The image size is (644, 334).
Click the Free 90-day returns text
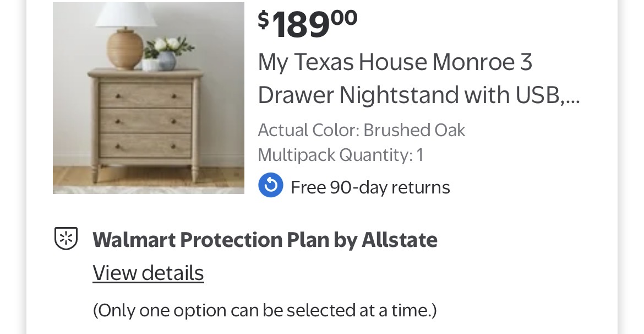click(x=370, y=187)
